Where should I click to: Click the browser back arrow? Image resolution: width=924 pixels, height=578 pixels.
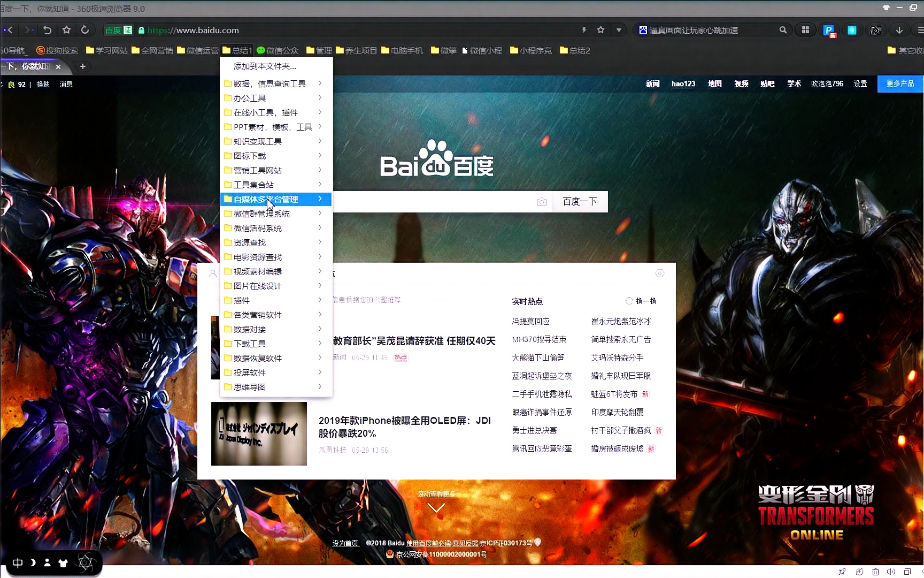[9, 30]
